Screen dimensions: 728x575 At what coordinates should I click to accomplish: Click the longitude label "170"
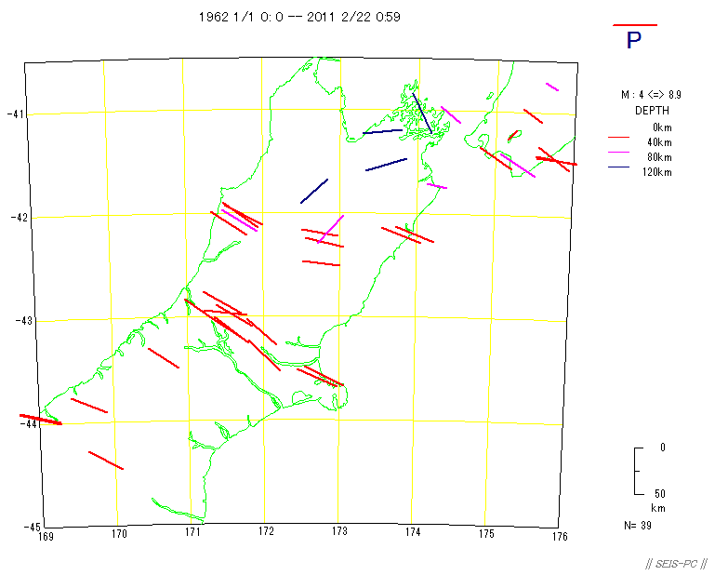coord(119,534)
